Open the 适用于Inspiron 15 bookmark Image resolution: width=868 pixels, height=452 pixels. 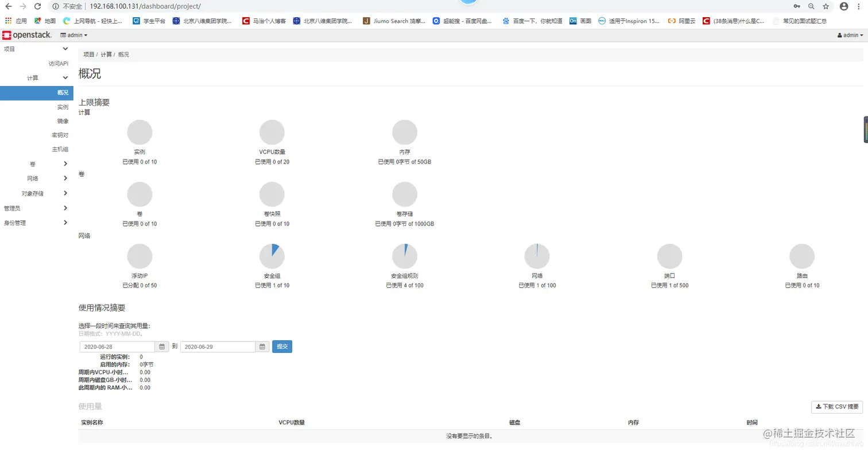click(x=629, y=21)
